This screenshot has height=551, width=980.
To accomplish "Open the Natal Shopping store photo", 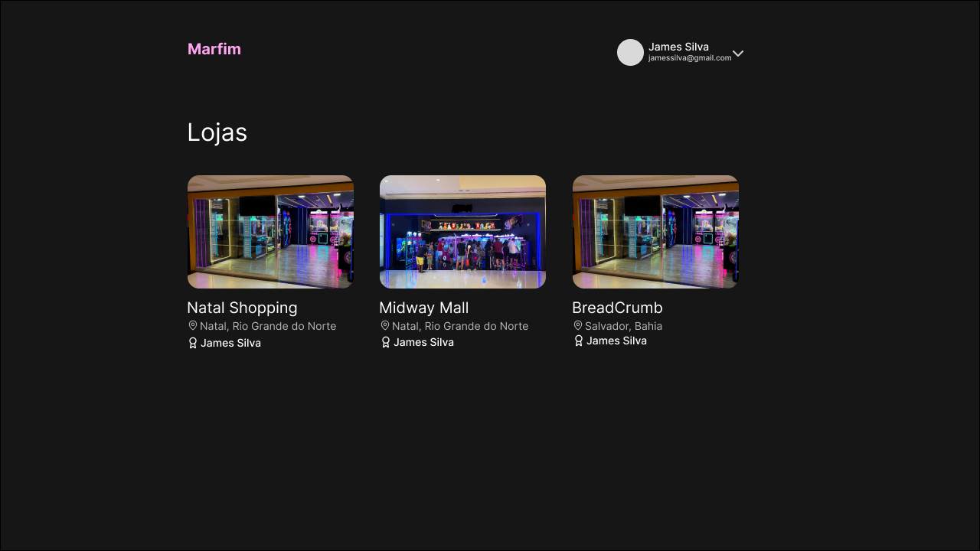I will (270, 232).
